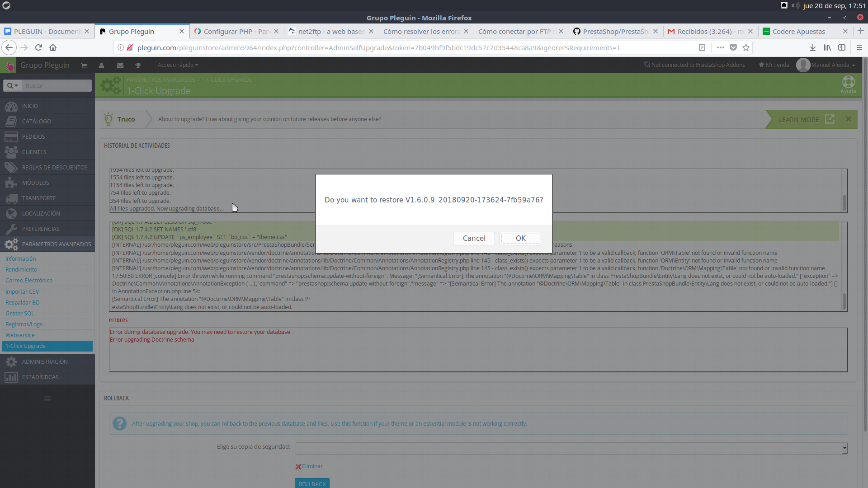Toggle the Firefox sidebar icon
The width and height of the screenshot is (868, 488).
pos(842,47)
